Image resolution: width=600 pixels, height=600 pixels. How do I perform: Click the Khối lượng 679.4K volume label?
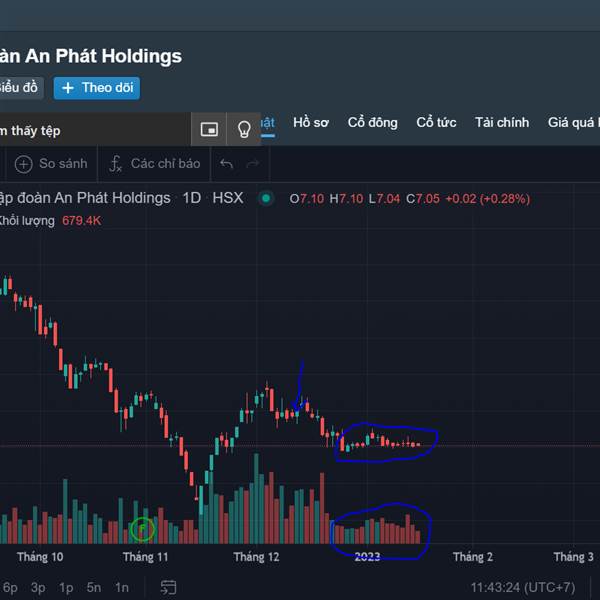50,221
